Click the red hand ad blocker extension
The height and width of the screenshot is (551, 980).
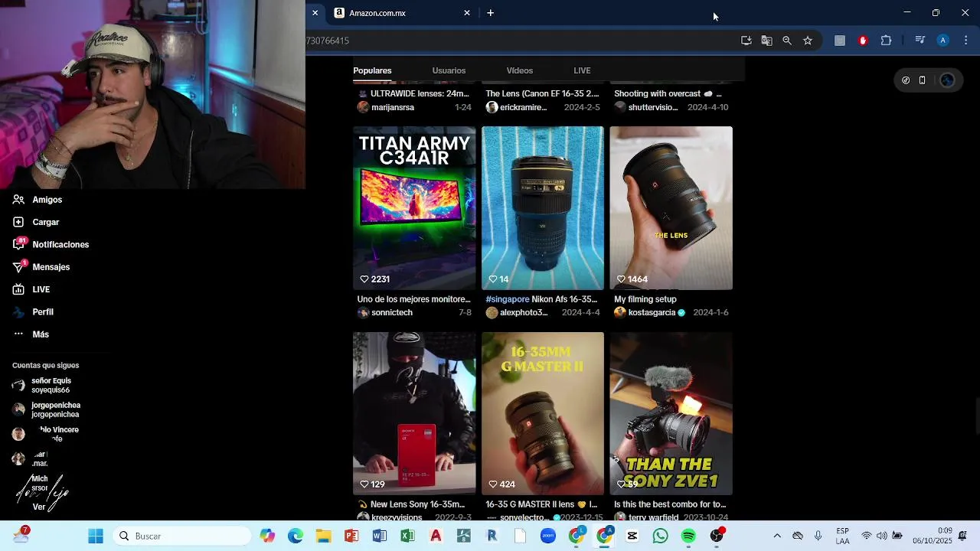pos(863,41)
